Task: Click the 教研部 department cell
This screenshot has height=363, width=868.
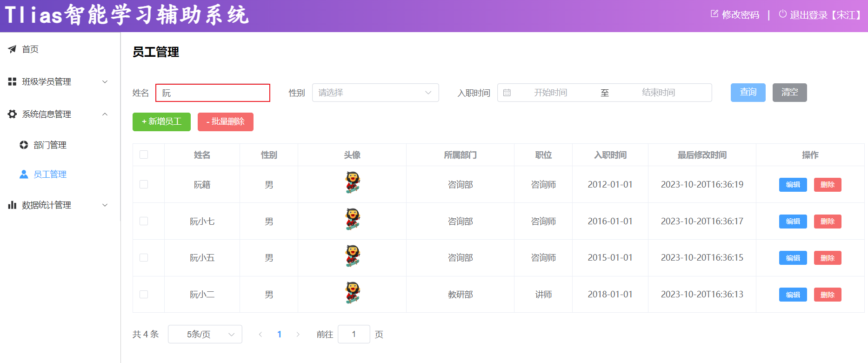Action: pyautogui.click(x=460, y=295)
